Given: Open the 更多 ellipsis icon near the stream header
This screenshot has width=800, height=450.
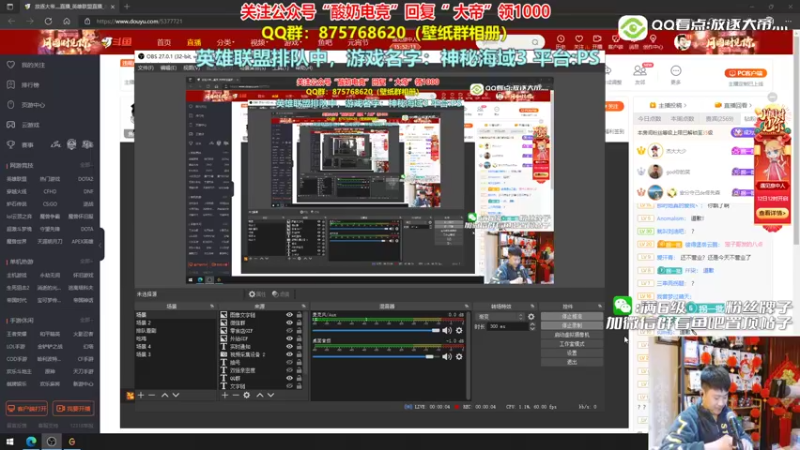Looking at the screenshot, I should [x=676, y=70].
